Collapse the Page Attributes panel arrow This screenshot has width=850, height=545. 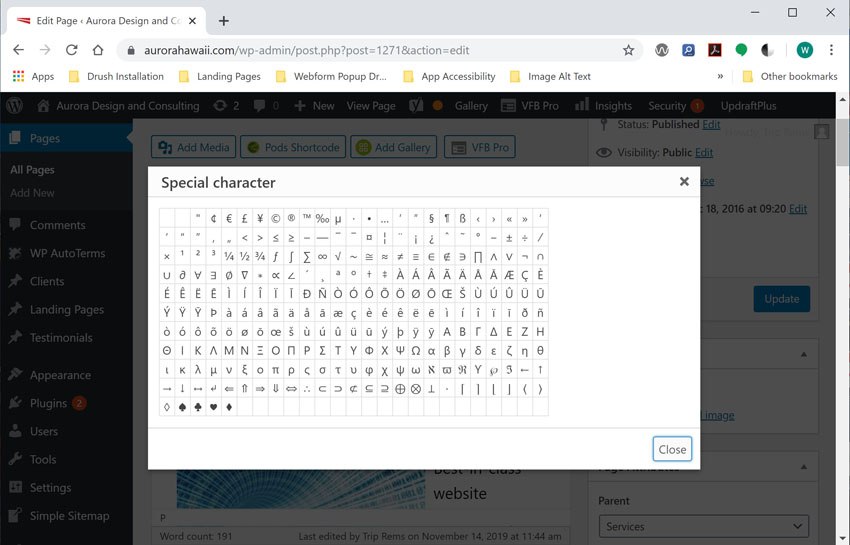point(804,467)
